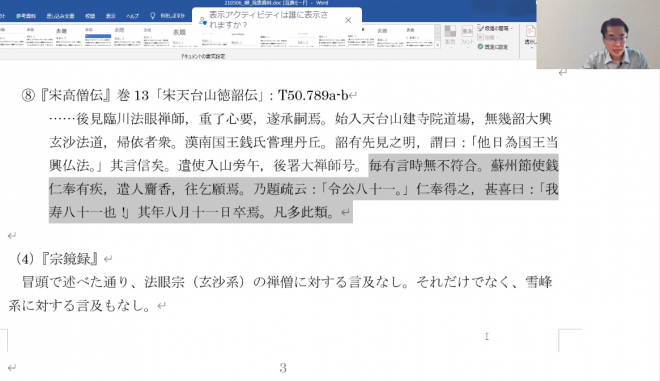This screenshot has width=660, height=381.
Task: Click the lightbulb Tell Me icon
Action: click(152, 16)
